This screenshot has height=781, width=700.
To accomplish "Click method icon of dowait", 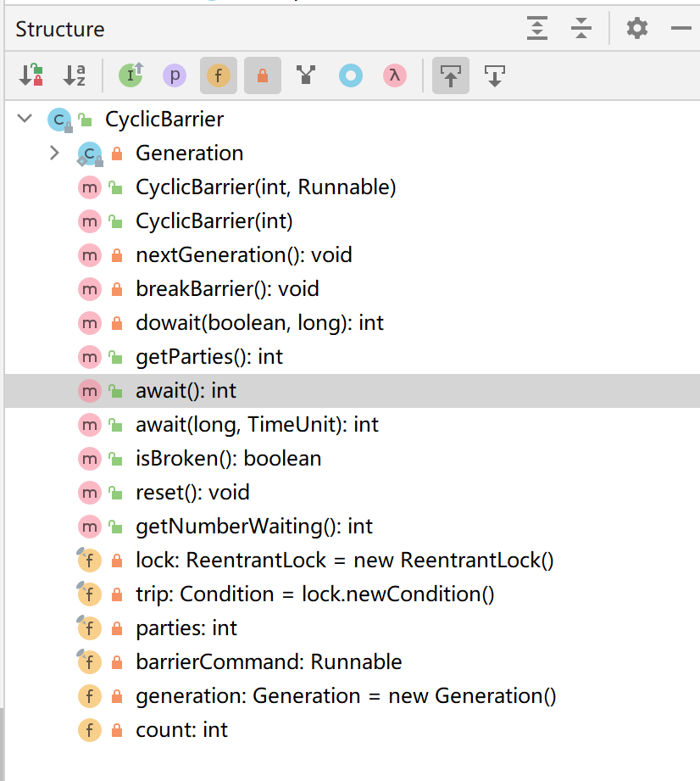I will click(90, 323).
